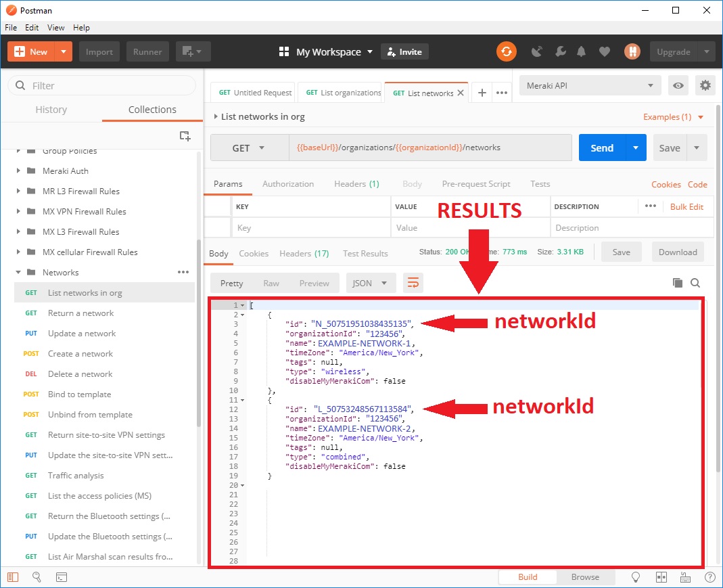This screenshot has width=723, height=588.
Task: Click the sync status icon
Action: 506,51
